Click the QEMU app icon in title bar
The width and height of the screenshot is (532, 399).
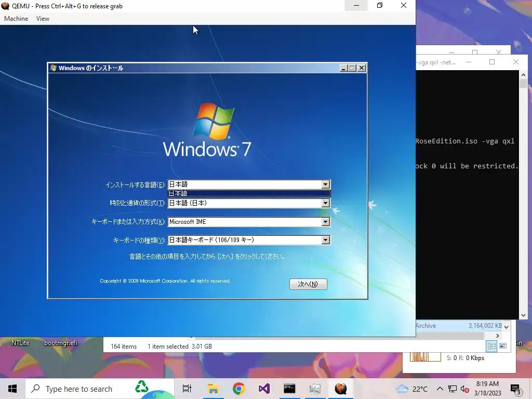tap(5, 6)
